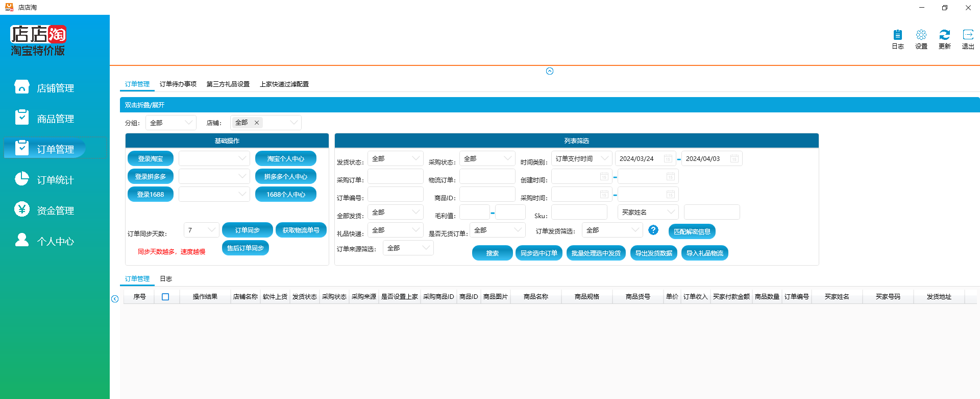Viewport: 980px width, 399px height.
Task: Click the 更新 refresh icon
Action: pyautogui.click(x=944, y=39)
